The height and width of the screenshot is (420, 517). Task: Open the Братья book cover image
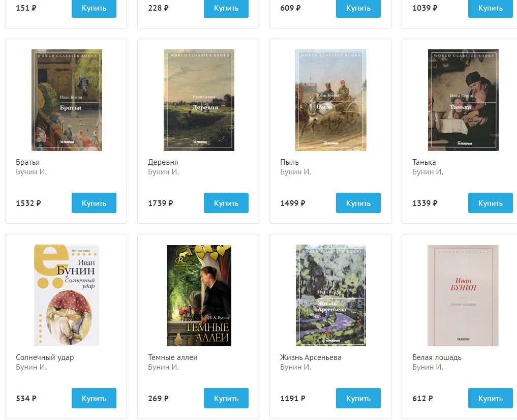point(67,100)
